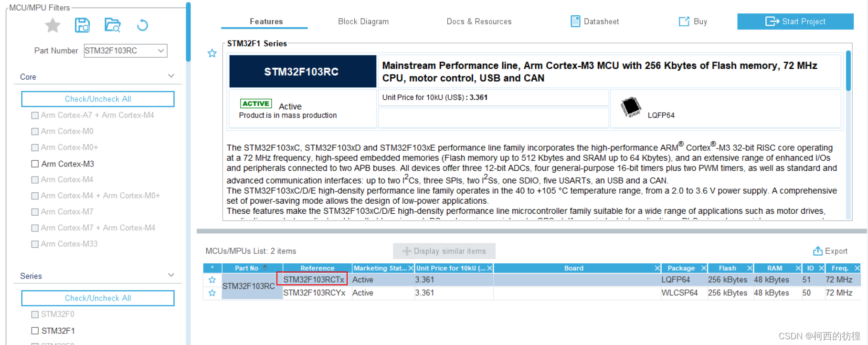Image resolution: width=868 pixels, height=345 pixels.
Task: Click the filters panel vertical scrollbar
Action: pos(188,32)
